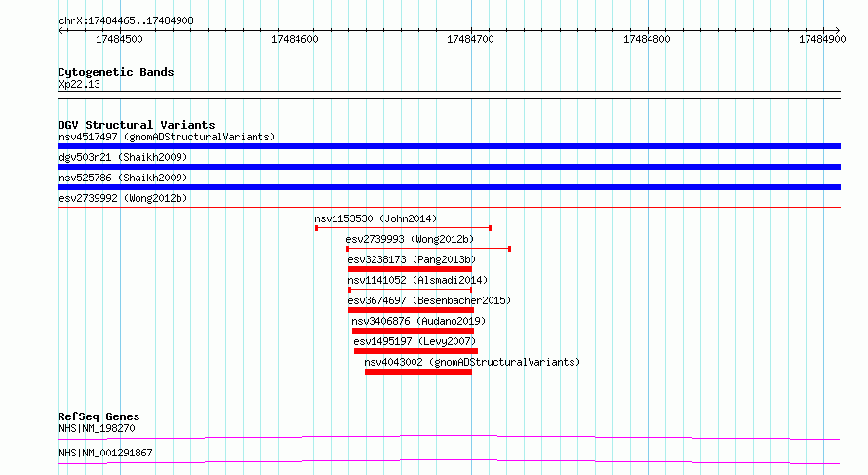This screenshot has height=475, width=868.
Task: Click the 17484900 ruler position label
Action: tap(822, 39)
